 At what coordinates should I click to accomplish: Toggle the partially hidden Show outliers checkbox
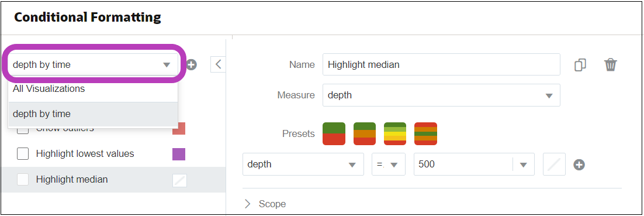tap(23, 130)
